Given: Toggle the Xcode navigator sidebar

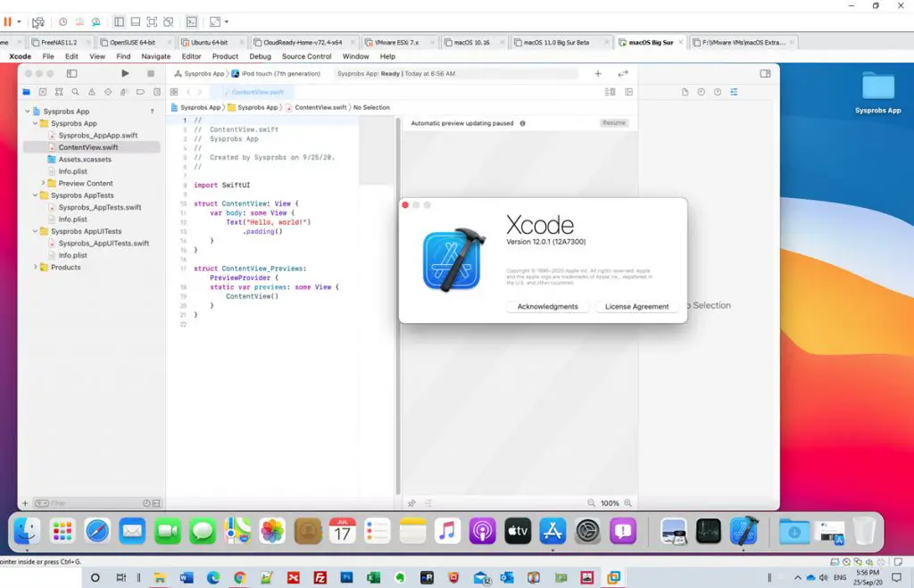Looking at the screenshot, I should pos(71,73).
